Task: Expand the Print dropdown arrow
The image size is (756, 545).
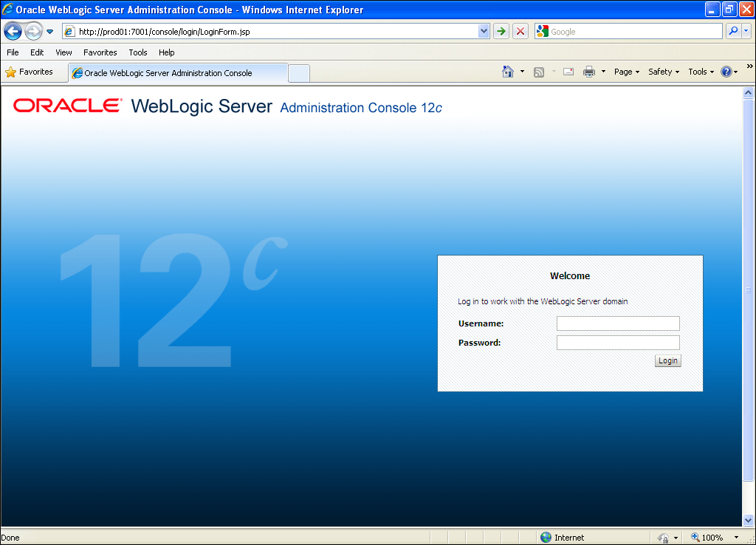Action: [x=603, y=72]
